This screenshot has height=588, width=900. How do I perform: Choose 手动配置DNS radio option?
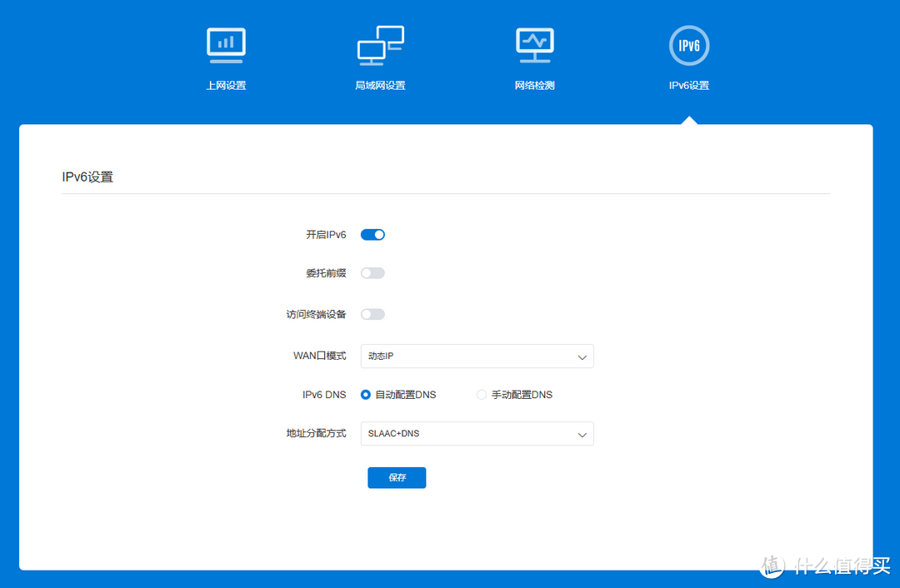coord(482,395)
